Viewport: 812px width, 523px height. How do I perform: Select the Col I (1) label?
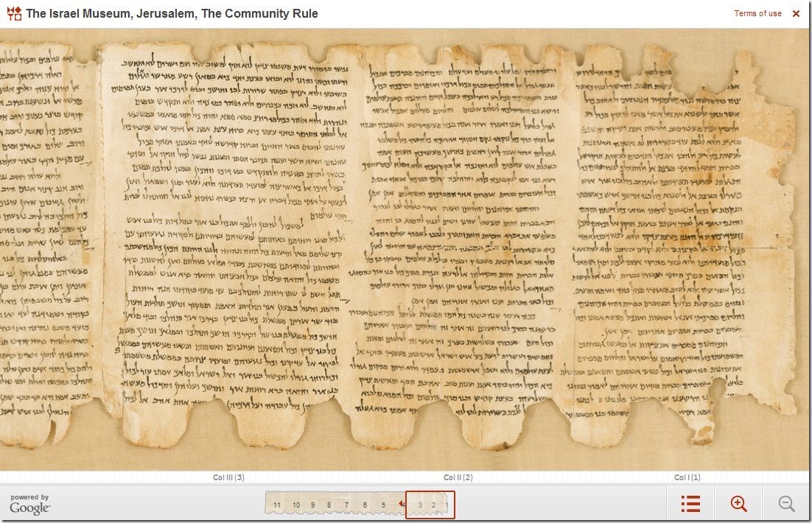tap(687, 477)
